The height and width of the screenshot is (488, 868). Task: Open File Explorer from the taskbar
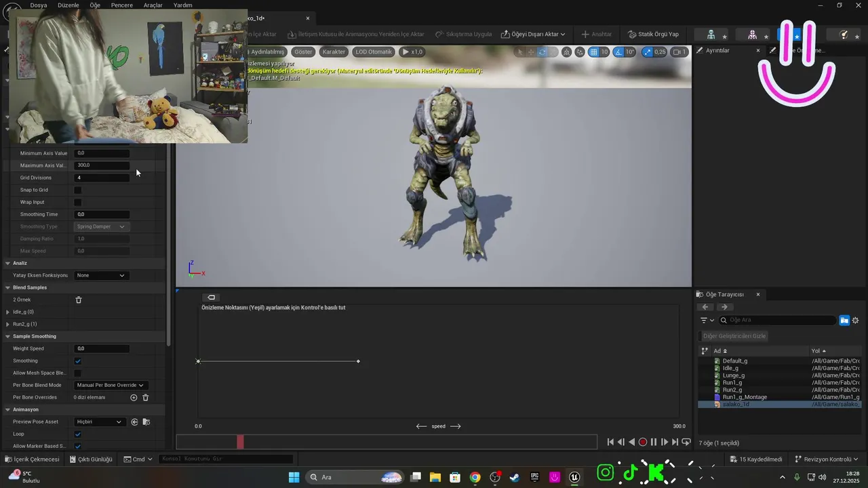[435, 477]
